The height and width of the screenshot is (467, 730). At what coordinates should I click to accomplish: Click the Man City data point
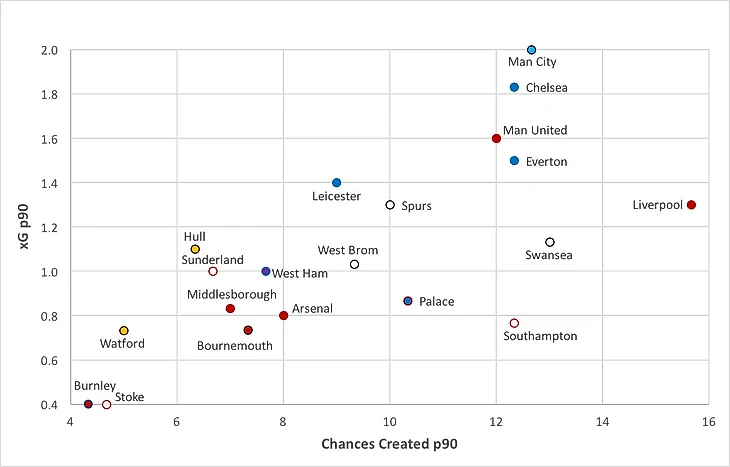[x=531, y=50]
